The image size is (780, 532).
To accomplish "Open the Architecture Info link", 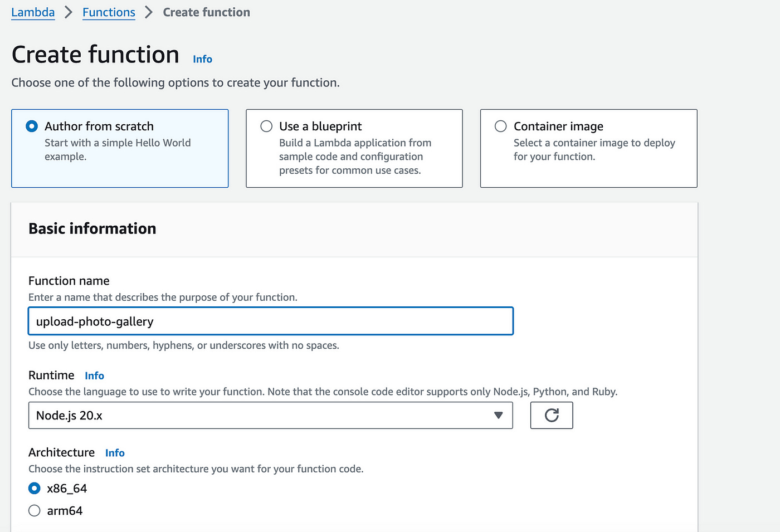I will tap(115, 453).
